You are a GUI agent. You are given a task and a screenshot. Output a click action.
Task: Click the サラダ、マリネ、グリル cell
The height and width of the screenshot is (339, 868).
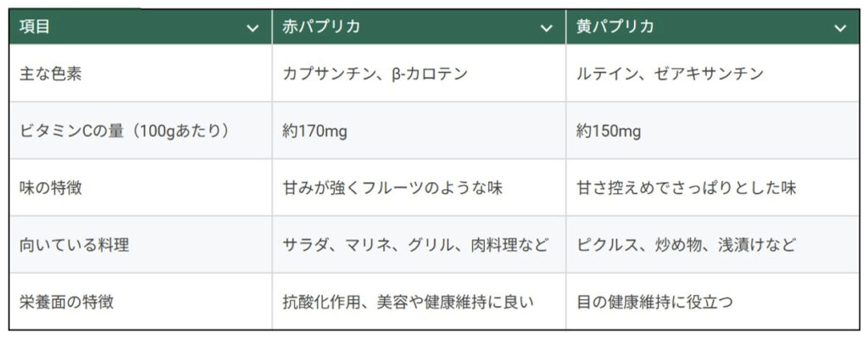coord(415,245)
